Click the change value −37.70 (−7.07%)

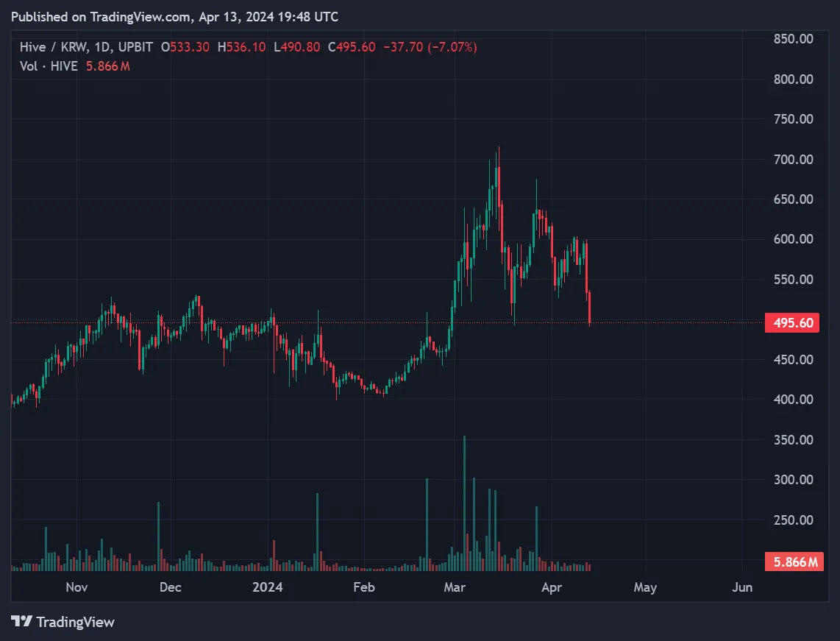tap(430, 47)
